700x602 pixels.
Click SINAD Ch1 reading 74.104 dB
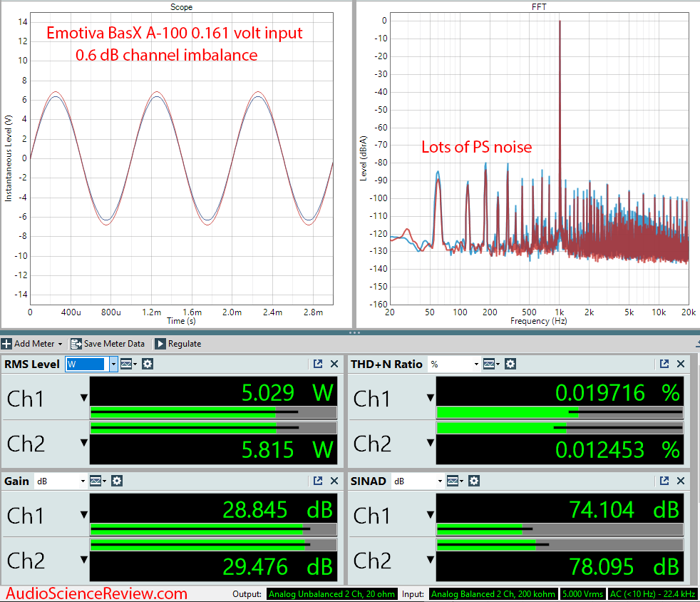(x=624, y=510)
